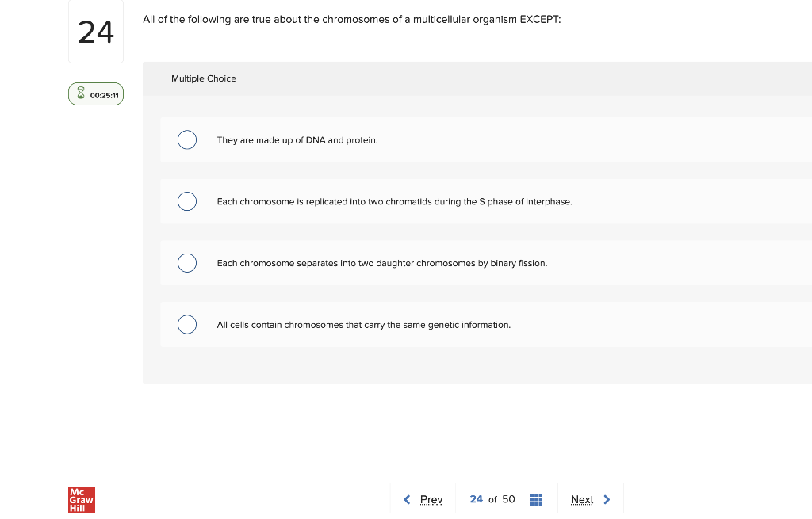The width and height of the screenshot is (812, 519).
Task: Click the left chevron beside Prev
Action: (x=407, y=499)
